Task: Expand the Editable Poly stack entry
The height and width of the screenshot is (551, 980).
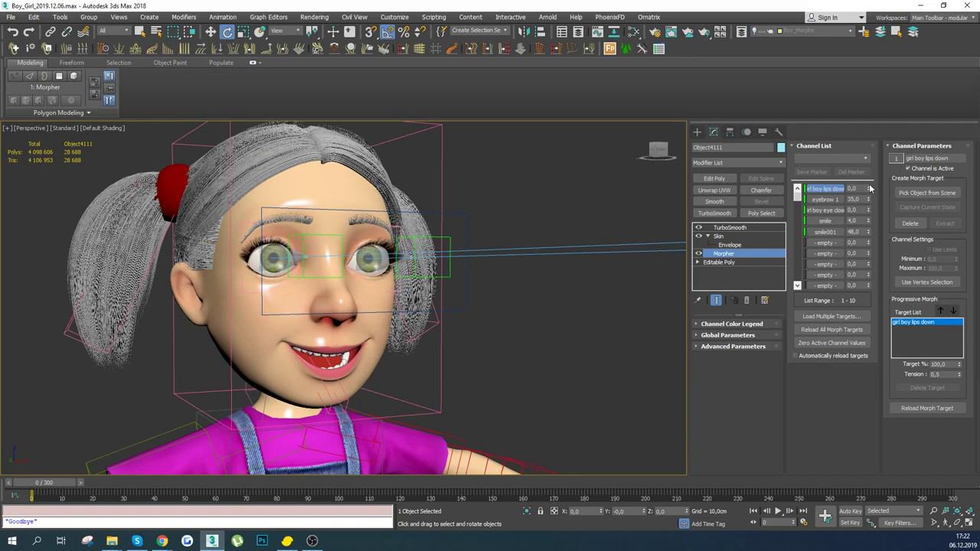Action: pos(697,262)
